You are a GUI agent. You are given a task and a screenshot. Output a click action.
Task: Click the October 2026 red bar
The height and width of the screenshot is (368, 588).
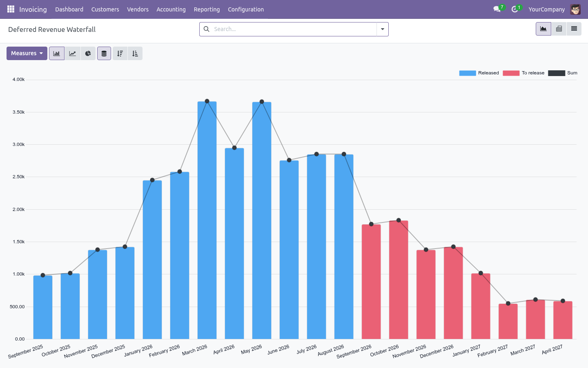(x=399, y=280)
